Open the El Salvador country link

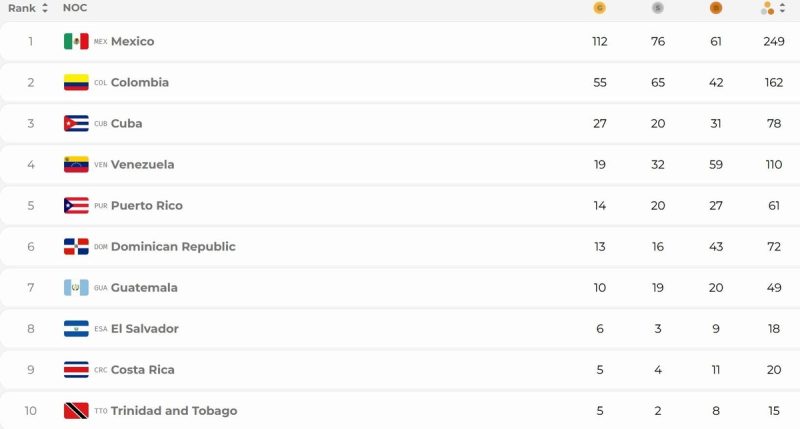[x=144, y=329]
